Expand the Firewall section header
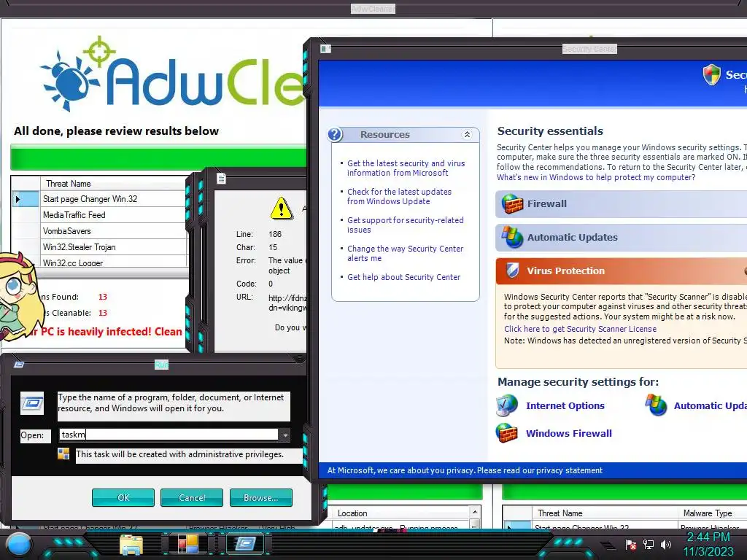The width and height of the screenshot is (747, 560). pyautogui.click(x=622, y=204)
